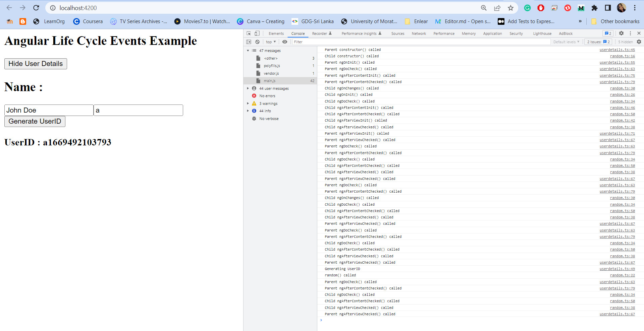Close the DevTools panel

click(x=639, y=33)
